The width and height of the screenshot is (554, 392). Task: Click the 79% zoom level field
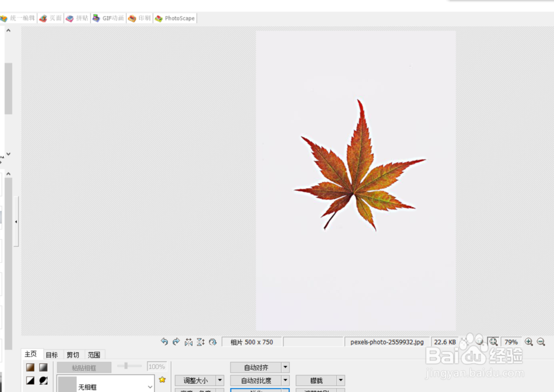point(511,342)
